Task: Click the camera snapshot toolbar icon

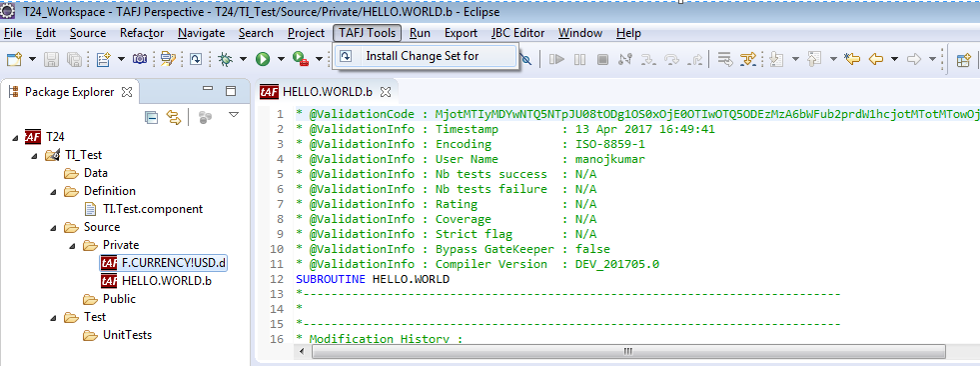Action: (140, 59)
